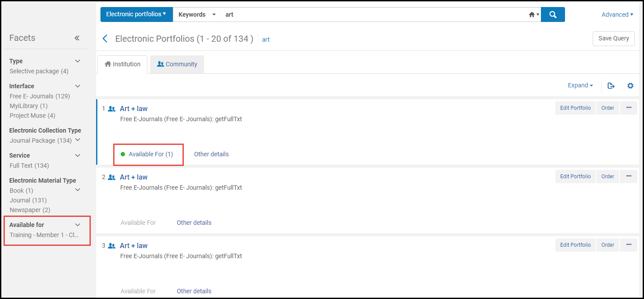
Task: Click Order button for result 2
Action: click(608, 177)
